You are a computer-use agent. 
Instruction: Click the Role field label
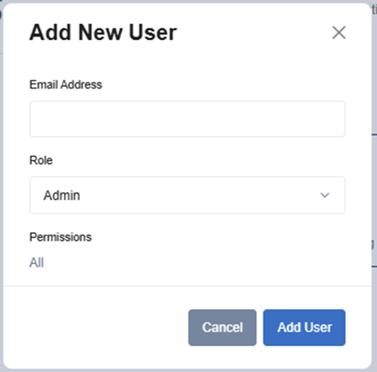pyautogui.click(x=41, y=160)
